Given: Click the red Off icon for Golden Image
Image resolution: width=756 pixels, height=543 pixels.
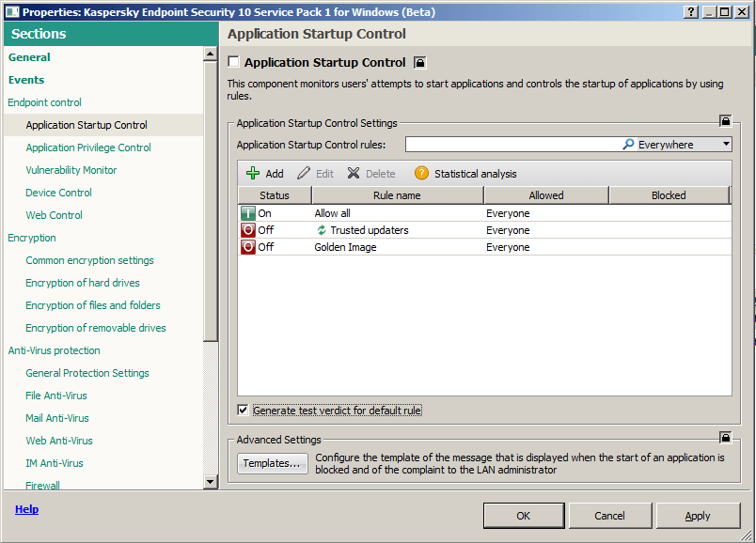Looking at the screenshot, I should (x=248, y=247).
